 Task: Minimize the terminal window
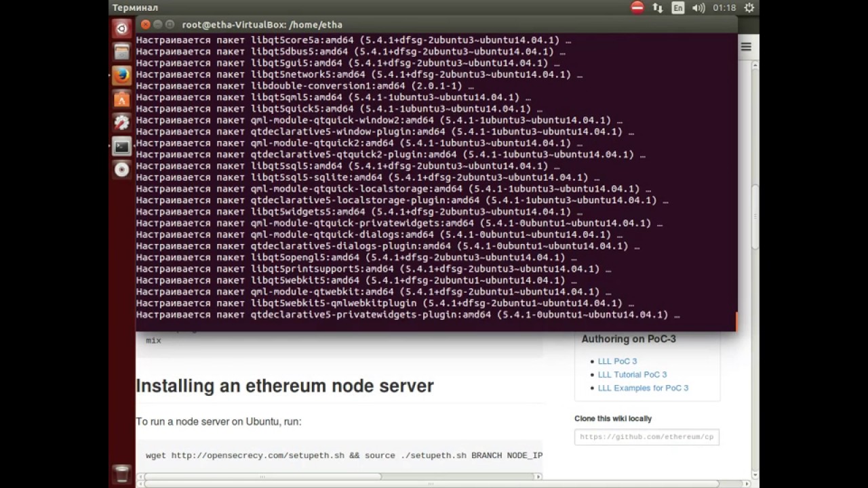coord(157,24)
